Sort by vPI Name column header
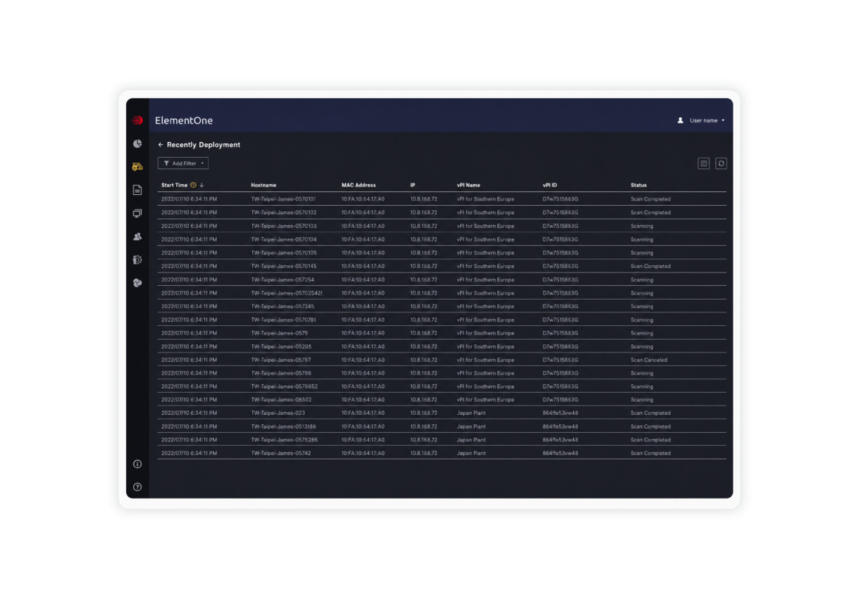Viewport: 860px width, 616px height. tap(468, 185)
